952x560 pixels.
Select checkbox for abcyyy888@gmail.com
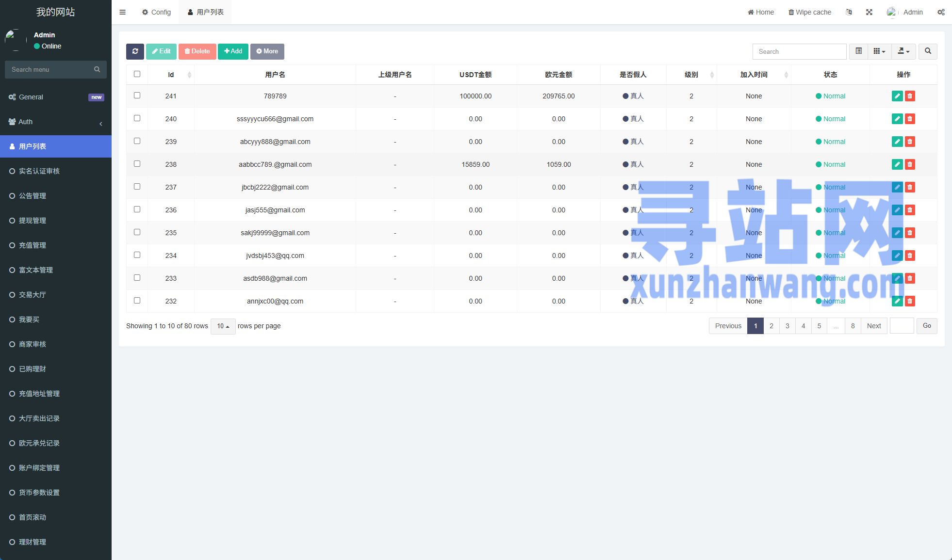click(x=137, y=141)
